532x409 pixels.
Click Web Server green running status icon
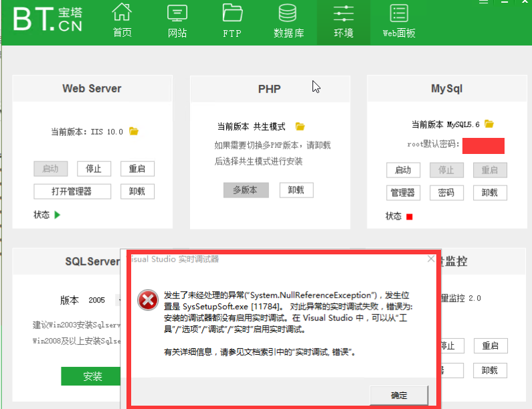[58, 214]
